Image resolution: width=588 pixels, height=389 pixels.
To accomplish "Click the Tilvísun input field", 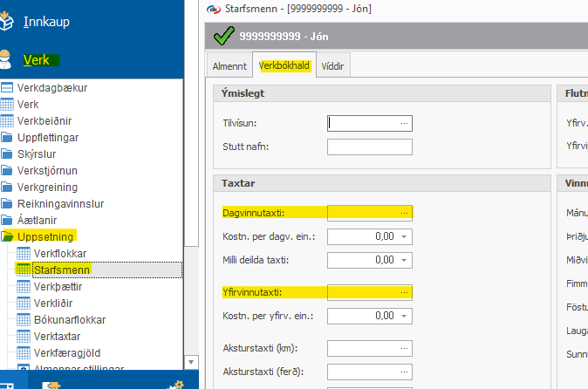I will point(364,124).
